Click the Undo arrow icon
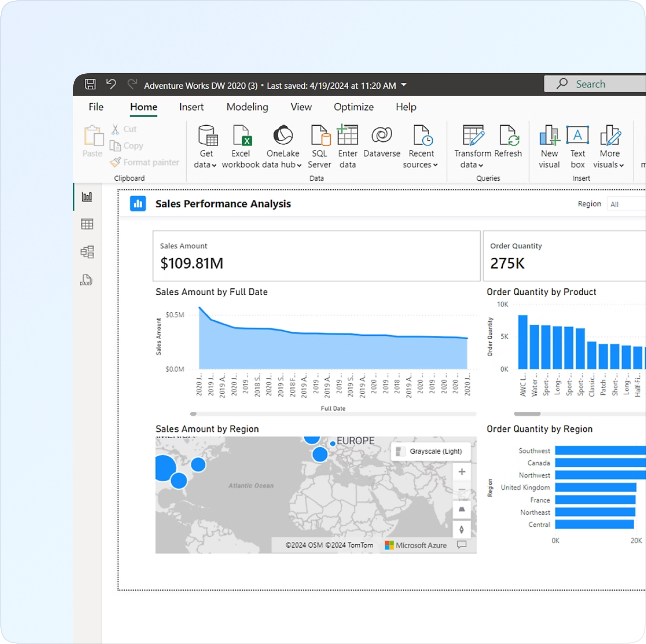646x644 pixels. (111, 84)
